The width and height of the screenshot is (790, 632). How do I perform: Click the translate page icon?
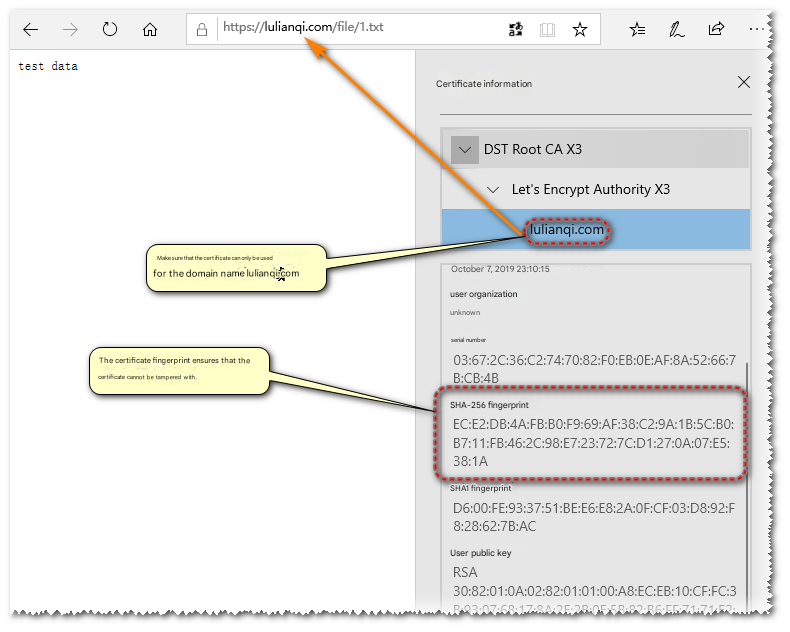click(x=515, y=30)
